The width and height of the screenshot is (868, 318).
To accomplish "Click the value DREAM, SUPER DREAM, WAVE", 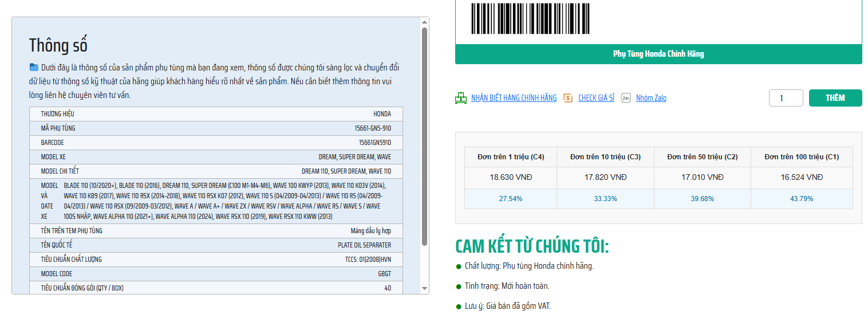I will pos(355,157).
